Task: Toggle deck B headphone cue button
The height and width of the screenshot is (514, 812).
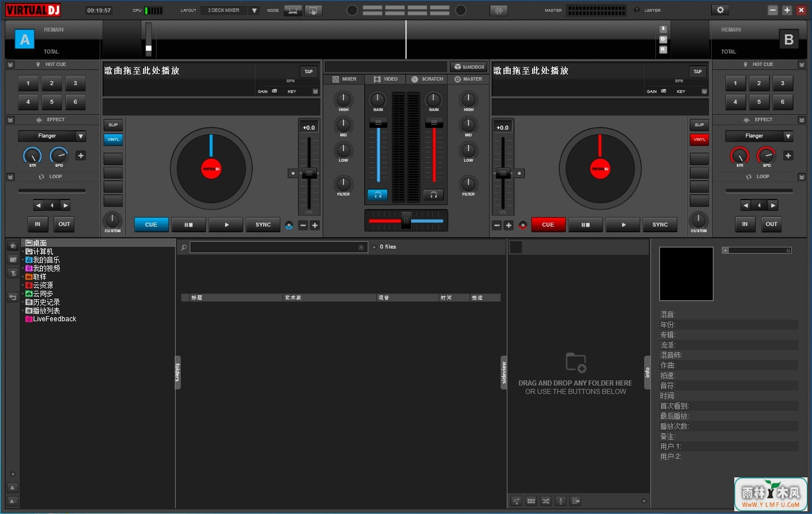Action: [434, 195]
